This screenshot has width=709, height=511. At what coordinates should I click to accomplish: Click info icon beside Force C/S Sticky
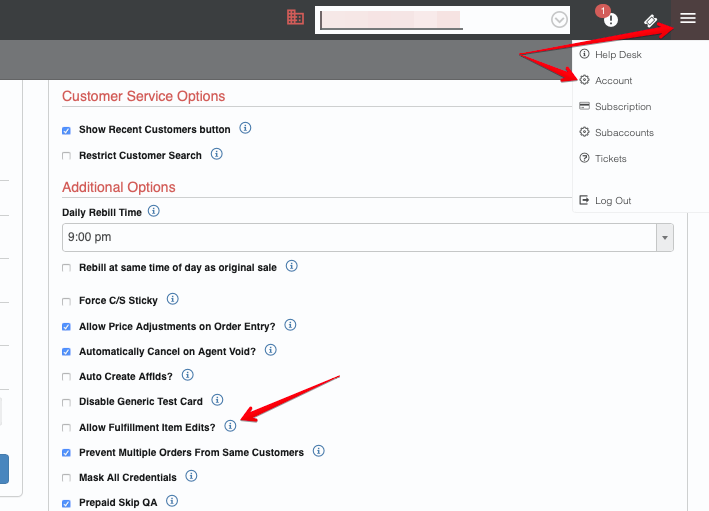[x=172, y=299]
